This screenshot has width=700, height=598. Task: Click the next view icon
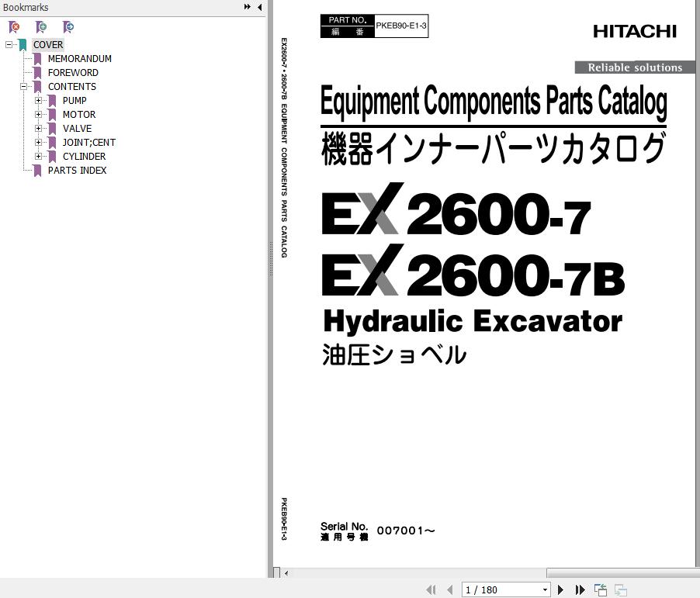(621, 590)
